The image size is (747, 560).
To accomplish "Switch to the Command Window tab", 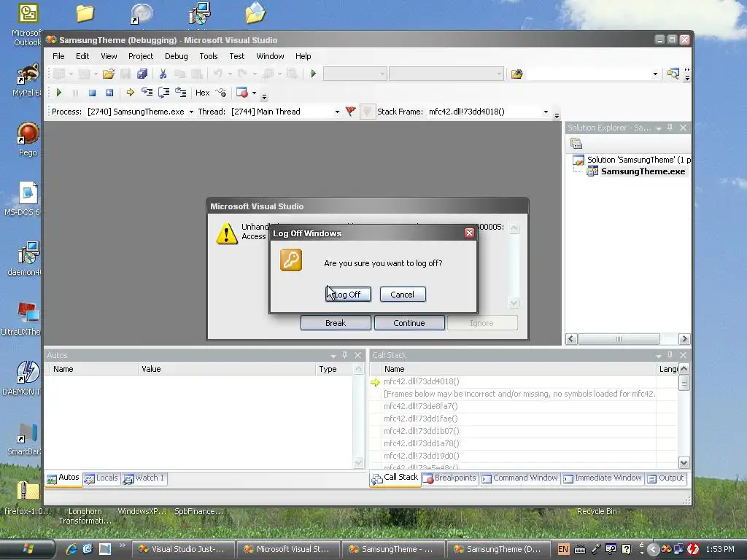I will point(519,478).
